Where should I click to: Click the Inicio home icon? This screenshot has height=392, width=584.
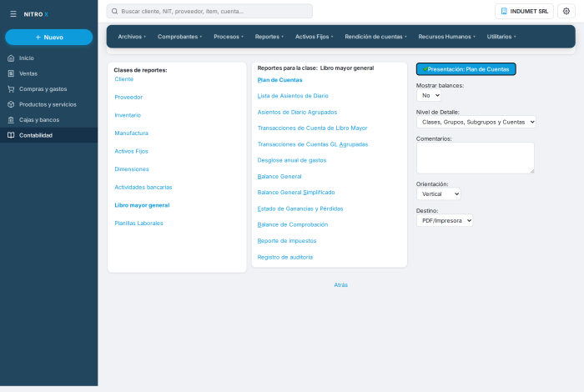[11, 58]
